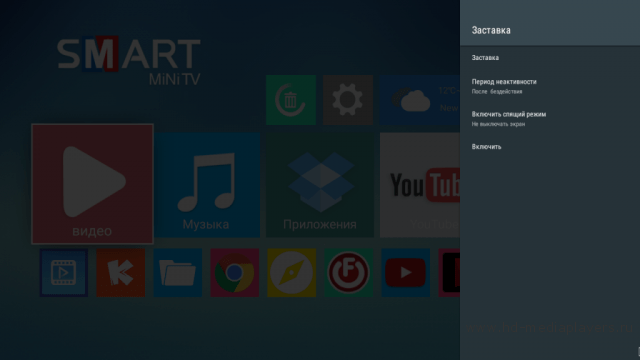This screenshot has height=360, width=640.
Task: Open the Приложения tile
Action: coord(320,185)
